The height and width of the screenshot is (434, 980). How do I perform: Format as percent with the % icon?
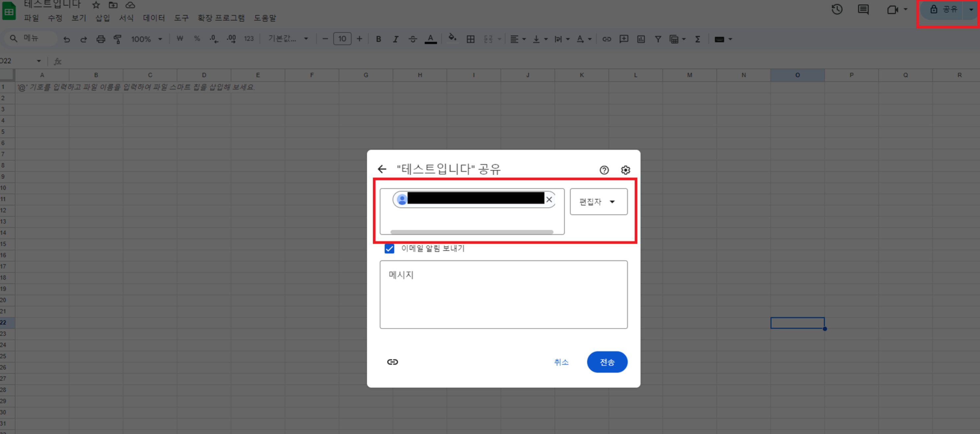tap(197, 39)
